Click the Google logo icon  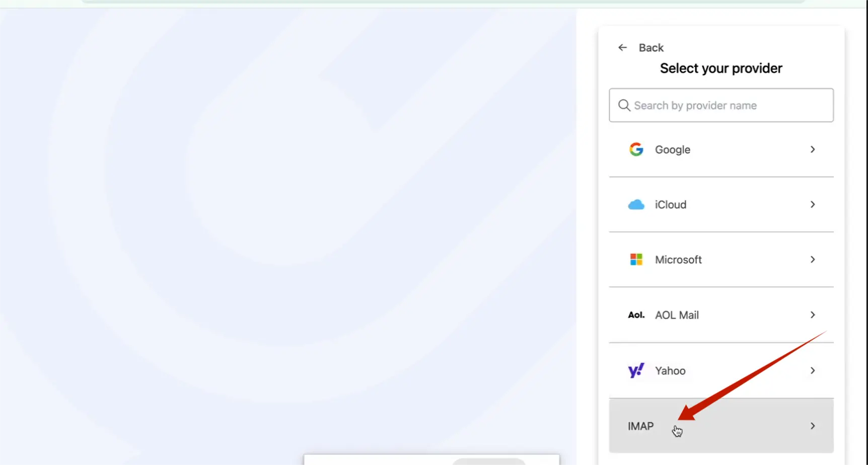[636, 149]
